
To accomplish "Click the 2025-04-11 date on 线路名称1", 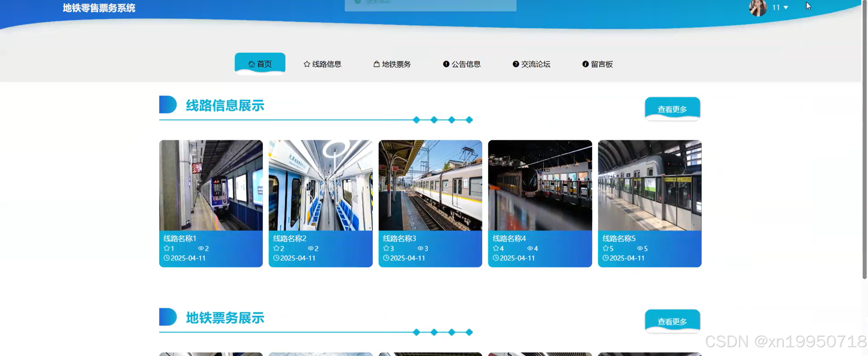I will pos(188,258).
